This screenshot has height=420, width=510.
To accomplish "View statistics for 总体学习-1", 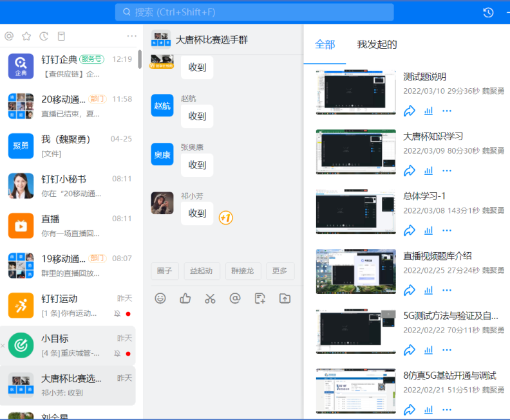I will 428,231.
